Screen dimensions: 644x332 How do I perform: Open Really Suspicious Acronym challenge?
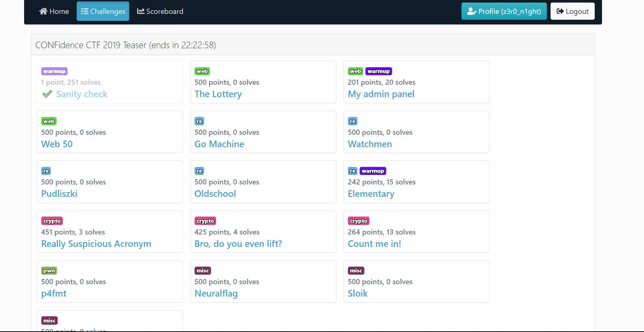[96, 244]
